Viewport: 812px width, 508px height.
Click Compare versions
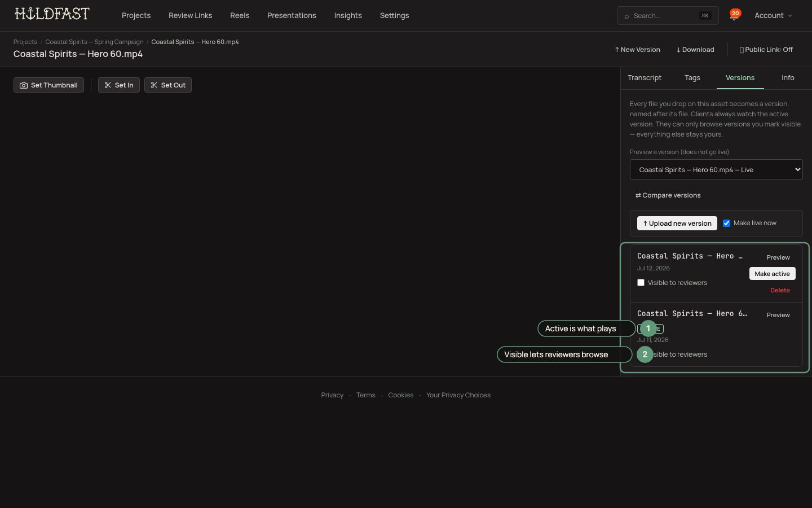tap(668, 195)
